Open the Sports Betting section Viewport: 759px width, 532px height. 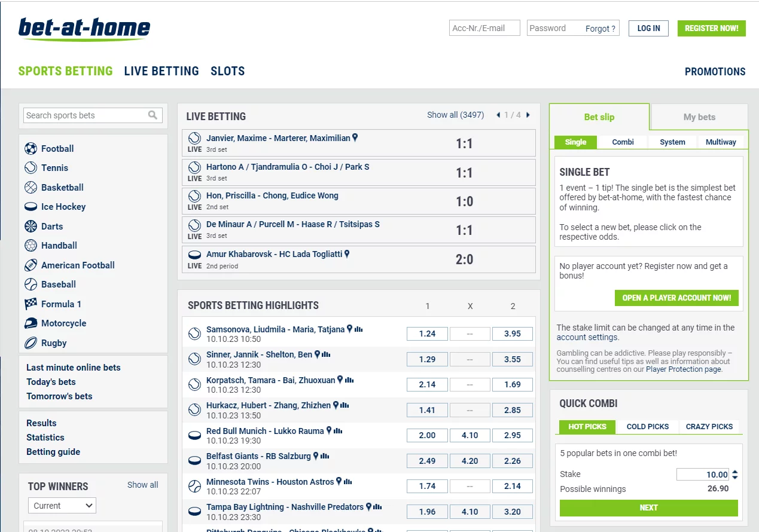(65, 71)
